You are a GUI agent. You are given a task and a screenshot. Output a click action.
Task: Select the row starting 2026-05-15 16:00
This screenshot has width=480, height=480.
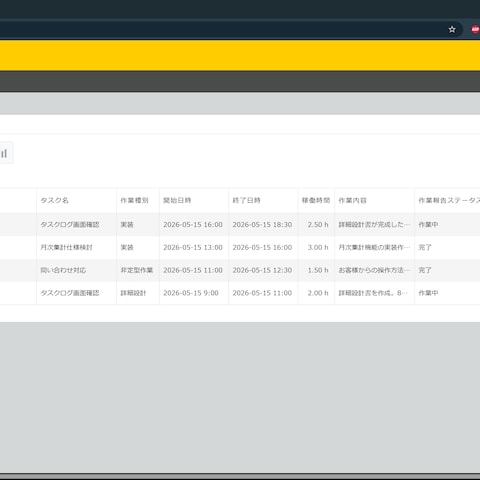[240, 225]
